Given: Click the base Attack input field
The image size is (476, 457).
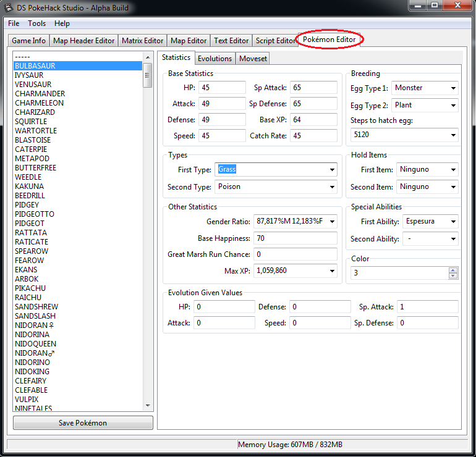Looking at the screenshot, I should [222, 103].
